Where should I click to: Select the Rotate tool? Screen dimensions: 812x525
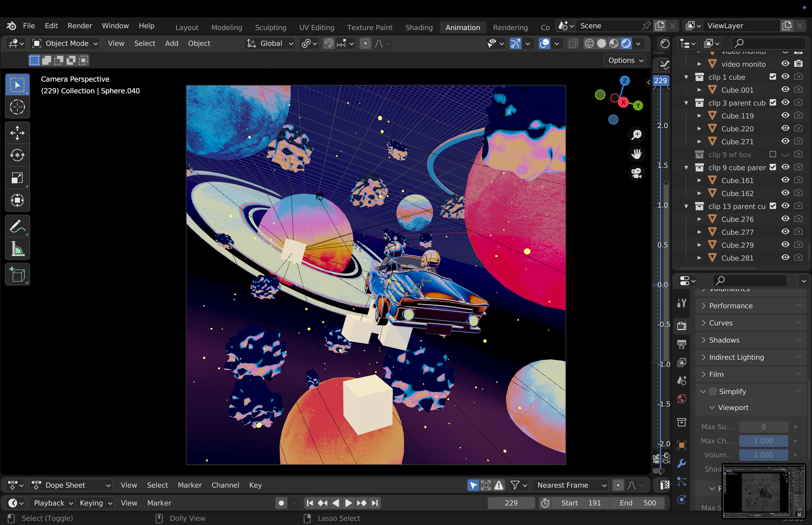pyautogui.click(x=17, y=156)
